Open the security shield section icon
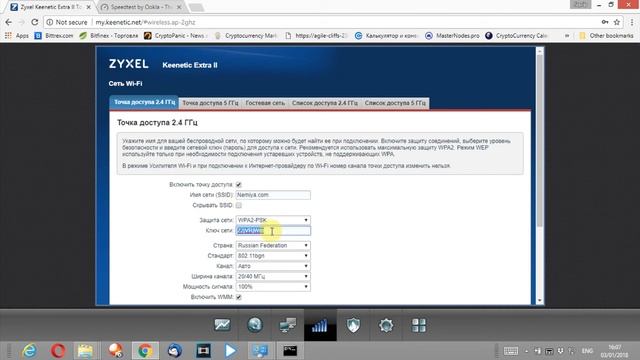This screenshot has height=360, width=640. [353, 325]
